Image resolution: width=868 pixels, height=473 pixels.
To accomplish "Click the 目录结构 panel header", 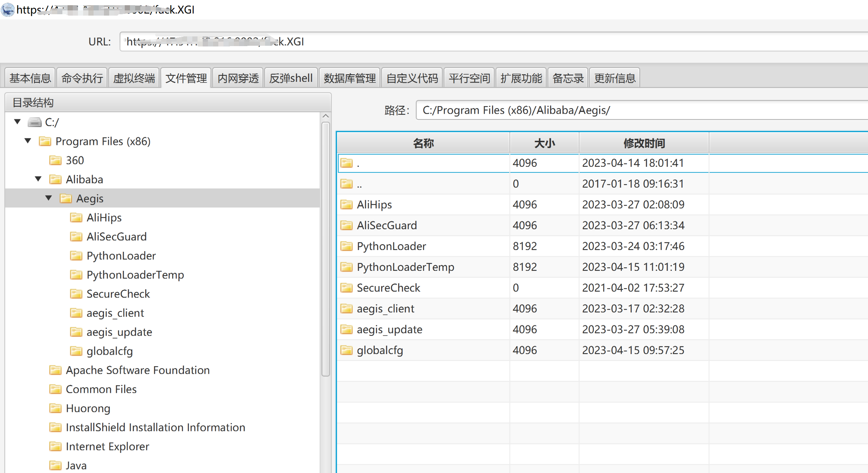I will [168, 103].
